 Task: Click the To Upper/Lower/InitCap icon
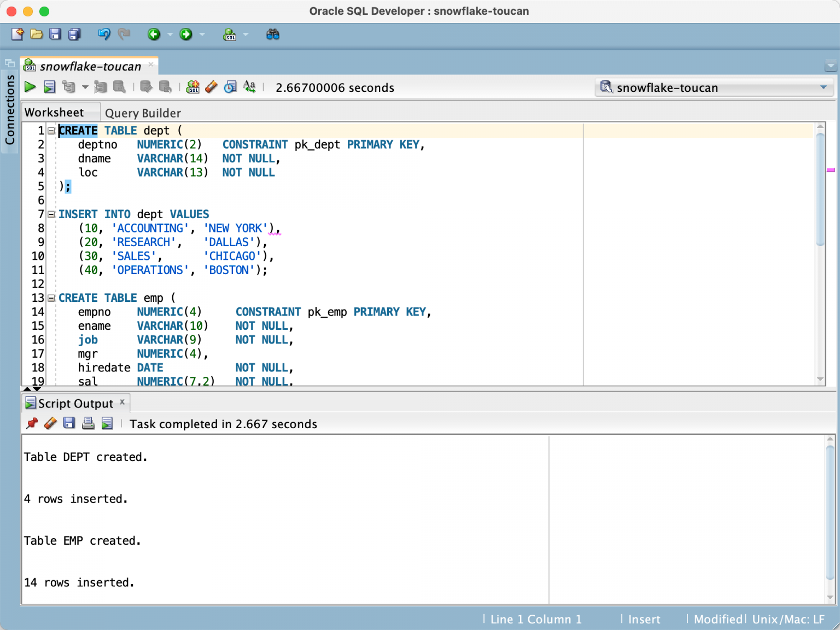[249, 87]
